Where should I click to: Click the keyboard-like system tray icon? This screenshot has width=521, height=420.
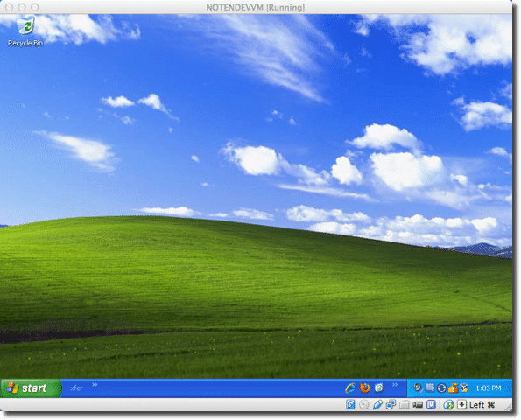(x=430, y=387)
